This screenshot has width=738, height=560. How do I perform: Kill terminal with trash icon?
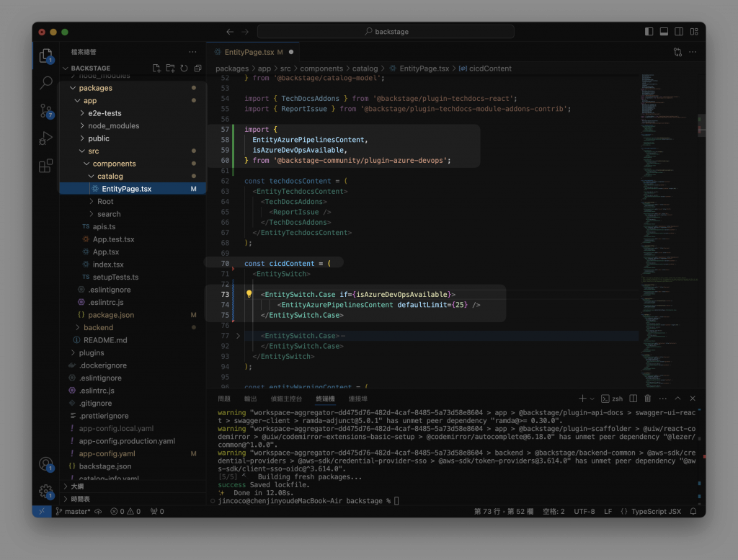tap(648, 398)
